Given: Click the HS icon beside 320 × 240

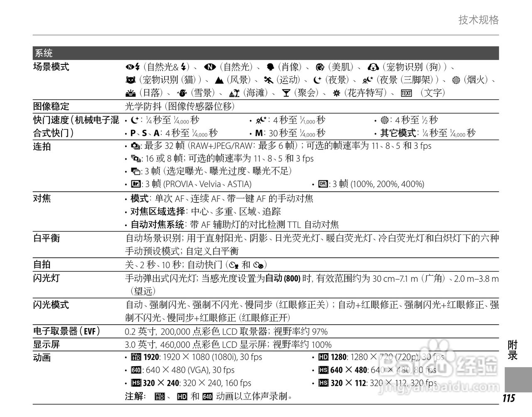Looking at the screenshot, I should pyautogui.click(x=136, y=383).
